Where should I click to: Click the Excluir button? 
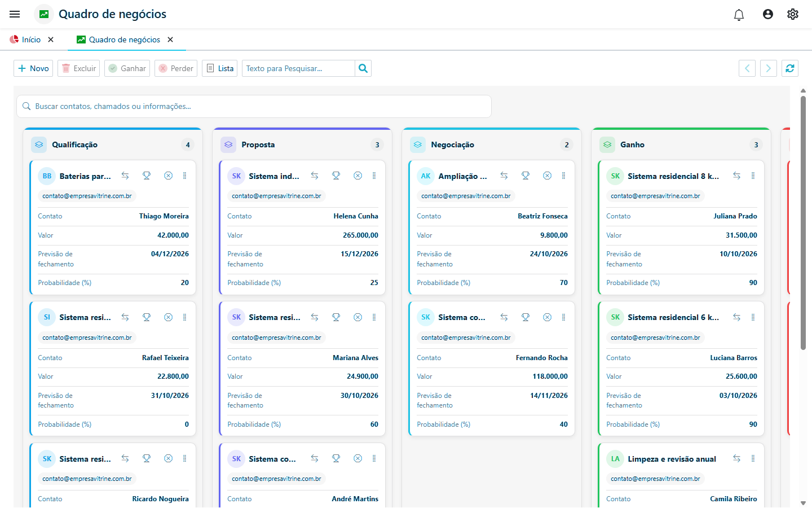[x=78, y=68]
